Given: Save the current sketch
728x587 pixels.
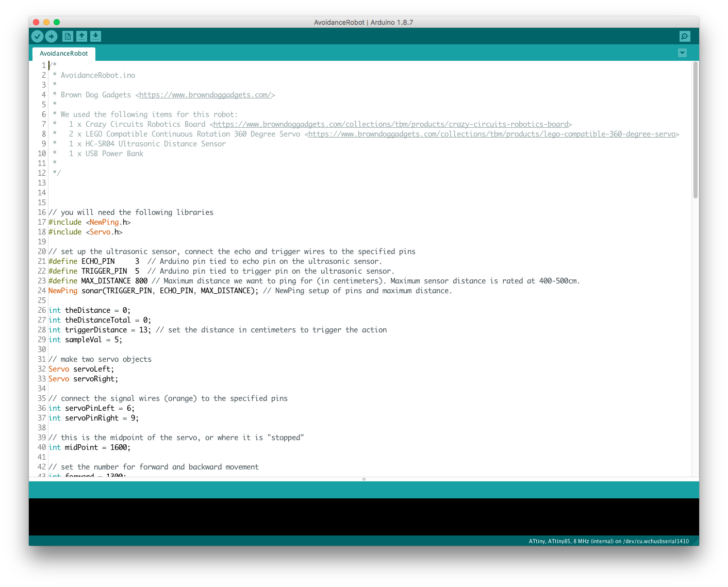Looking at the screenshot, I should coord(95,36).
